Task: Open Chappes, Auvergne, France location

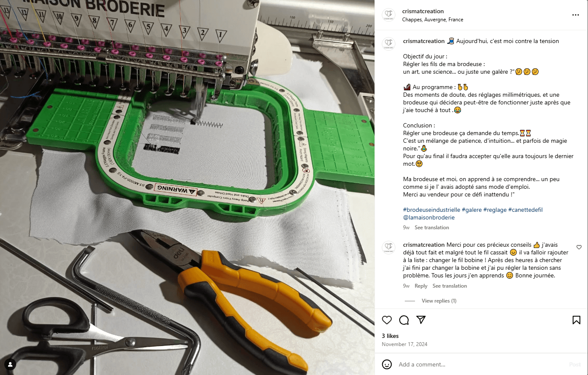Action: [x=432, y=20]
